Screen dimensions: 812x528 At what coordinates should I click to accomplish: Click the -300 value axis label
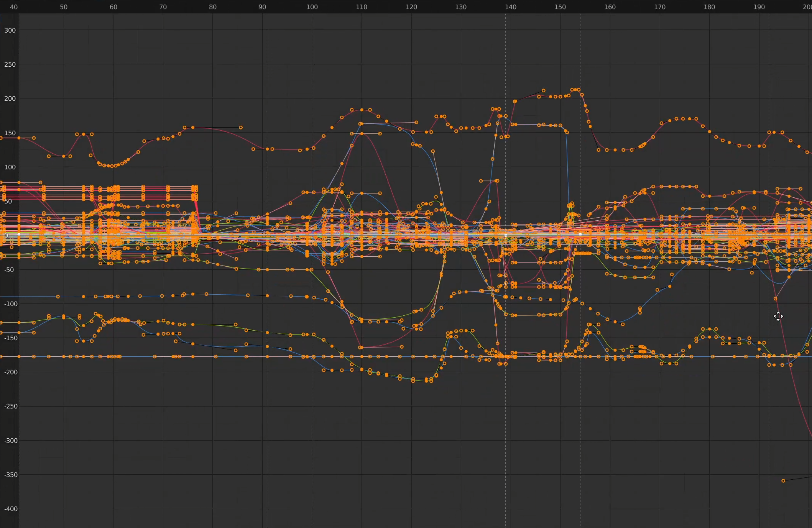coord(11,441)
